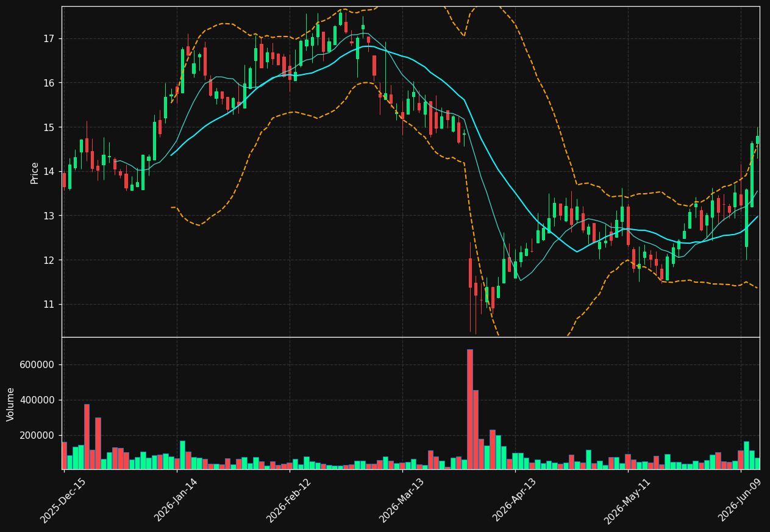
Task: Click the price tick label 15
Action: (x=49, y=127)
